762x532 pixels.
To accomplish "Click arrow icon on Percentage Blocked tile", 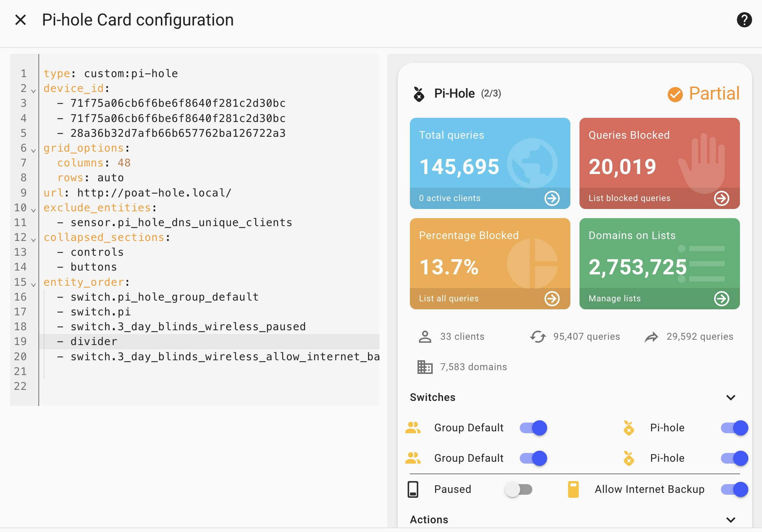I will pos(552,298).
